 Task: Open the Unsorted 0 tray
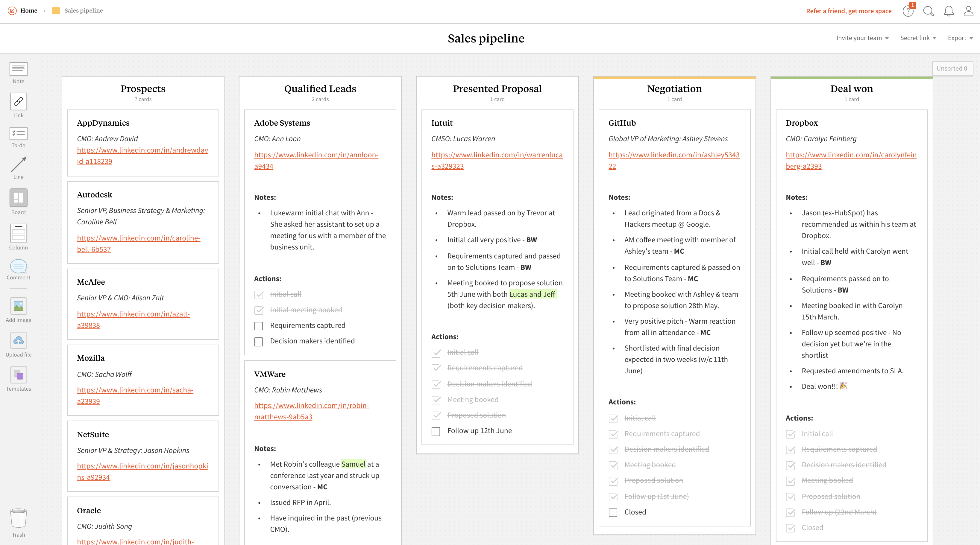(x=952, y=68)
